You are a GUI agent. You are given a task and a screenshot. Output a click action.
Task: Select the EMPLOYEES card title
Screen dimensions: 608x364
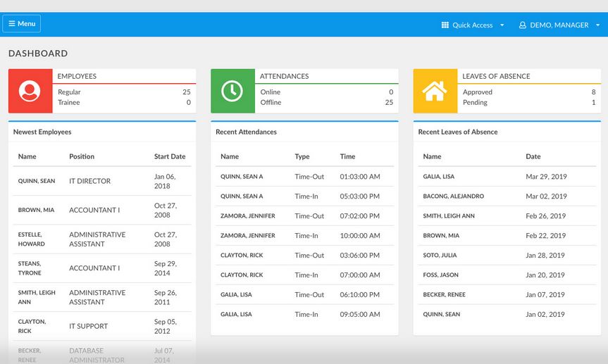pos(77,76)
